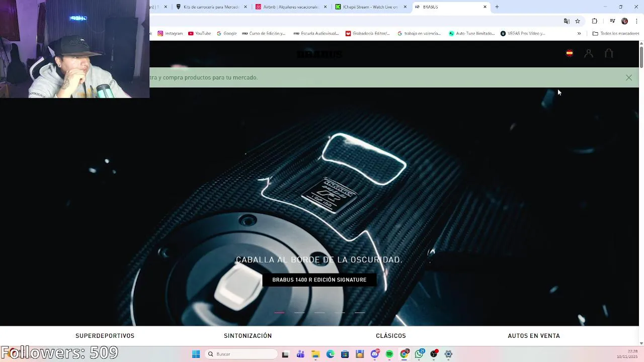The image size is (644, 362).
Task: Open the Chrome taskbar icon
Action: 404,354
